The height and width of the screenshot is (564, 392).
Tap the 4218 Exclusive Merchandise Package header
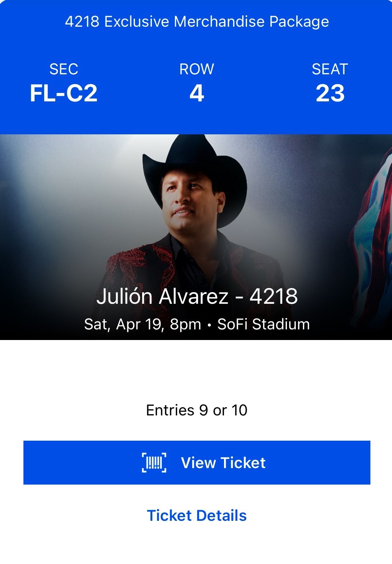(197, 22)
